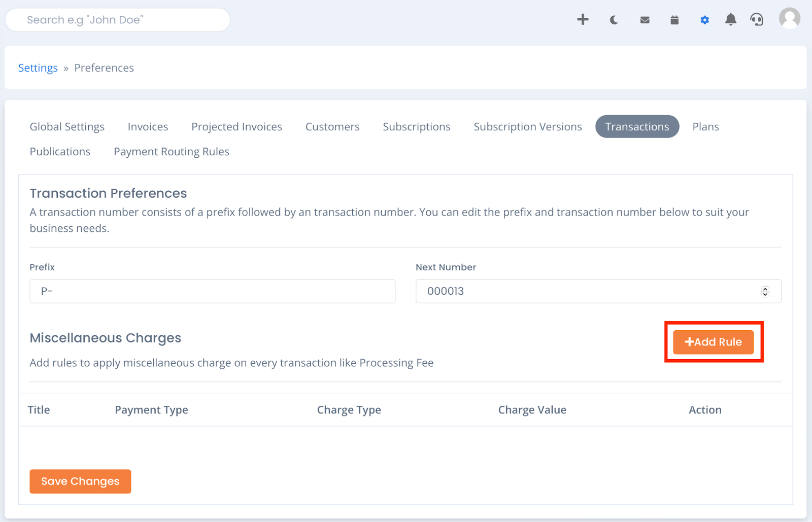Open the calendar icon
Screen dimensions: 812x522
pos(674,20)
